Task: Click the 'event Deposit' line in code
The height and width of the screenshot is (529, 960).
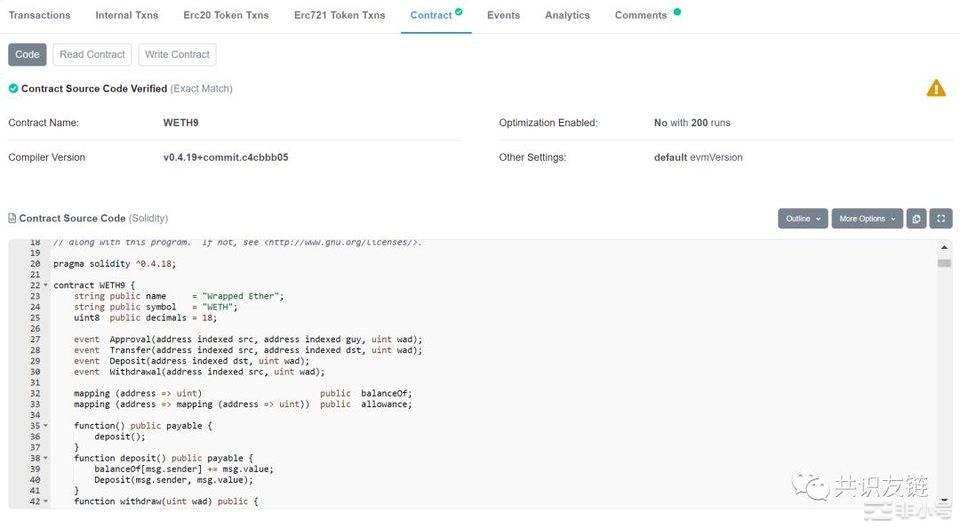Action: (192, 361)
